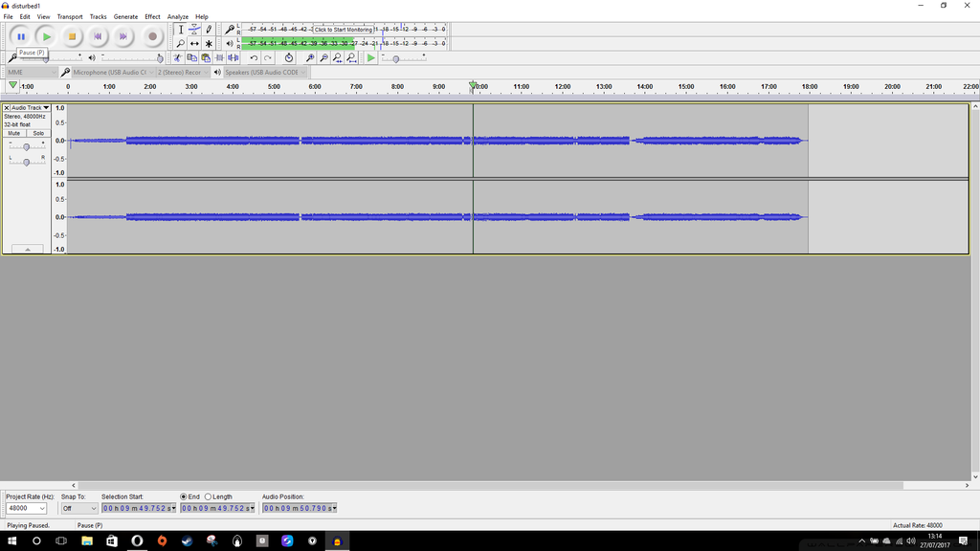
Task: Select the Time Shift tool
Action: click(x=194, y=43)
